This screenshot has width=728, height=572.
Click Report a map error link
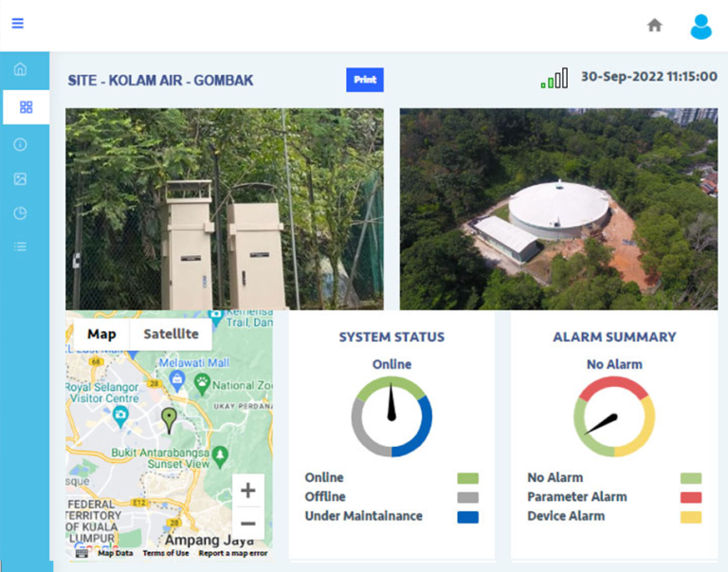pos(232,553)
